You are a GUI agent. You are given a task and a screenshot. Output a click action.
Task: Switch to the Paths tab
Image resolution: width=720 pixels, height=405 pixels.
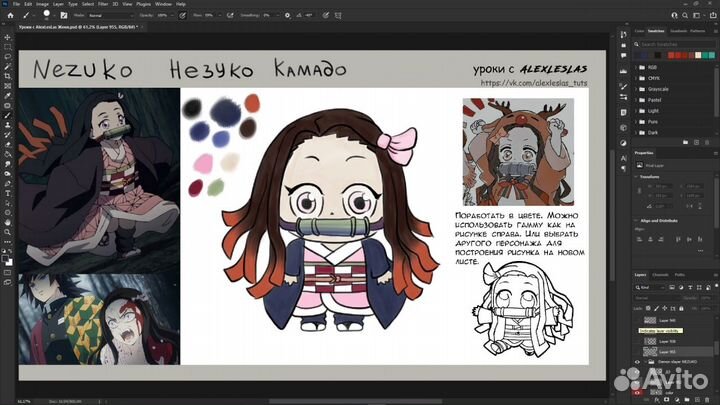[680, 275]
